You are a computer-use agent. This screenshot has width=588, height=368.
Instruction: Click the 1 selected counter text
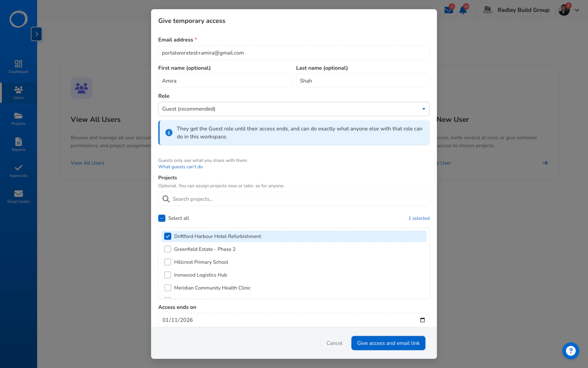pyautogui.click(x=419, y=218)
